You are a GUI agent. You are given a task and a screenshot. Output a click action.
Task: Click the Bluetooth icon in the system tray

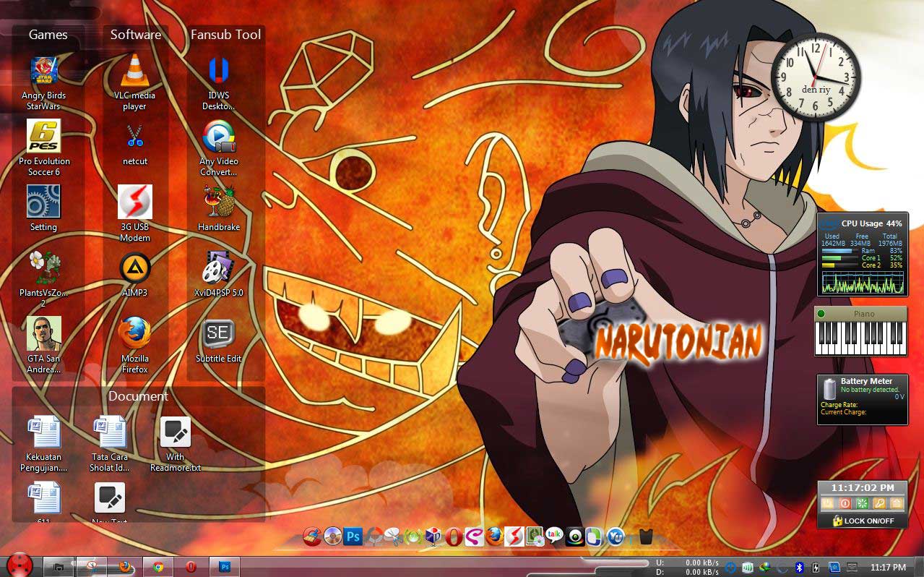pyautogui.click(x=799, y=567)
